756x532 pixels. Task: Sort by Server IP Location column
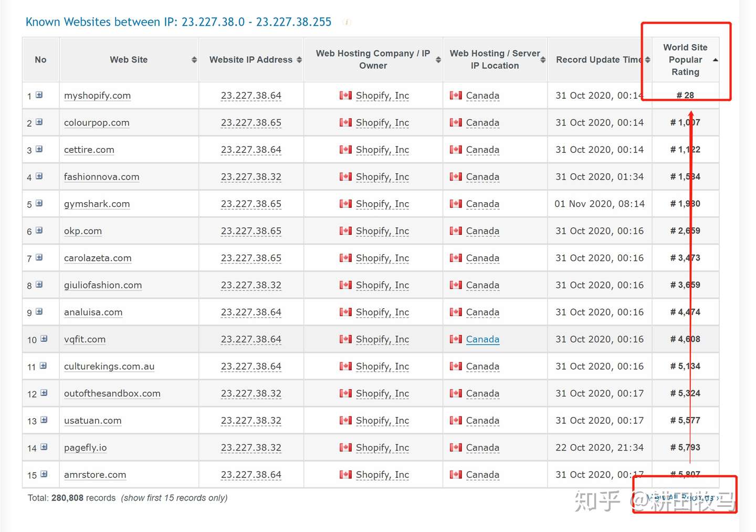(x=543, y=60)
